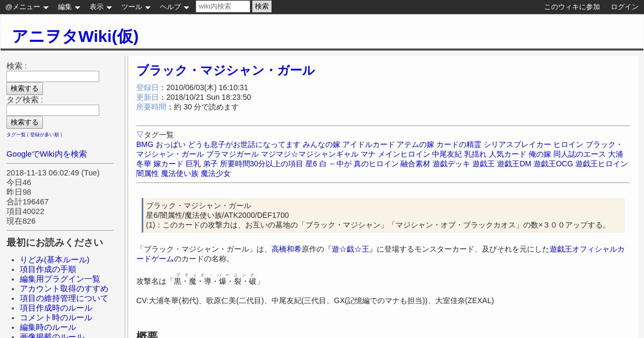Screen dimensions: 644x338
Task: Open the 遊戯王OCG tag link
Action: (553, 164)
